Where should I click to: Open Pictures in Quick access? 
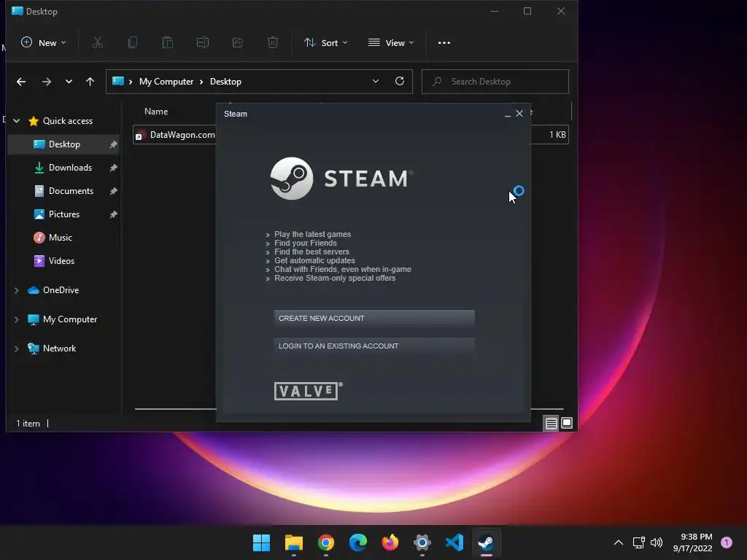click(x=63, y=214)
